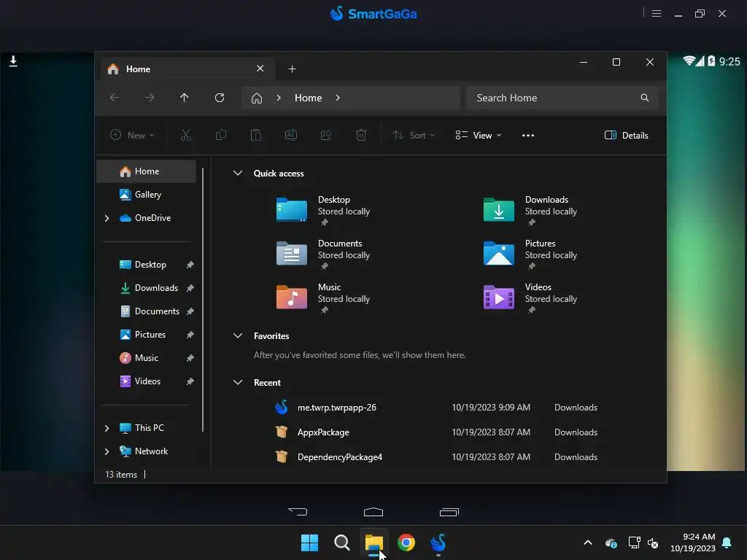This screenshot has height=560, width=747.
Task: Open the Windows Start menu
Action: [309, 542]
